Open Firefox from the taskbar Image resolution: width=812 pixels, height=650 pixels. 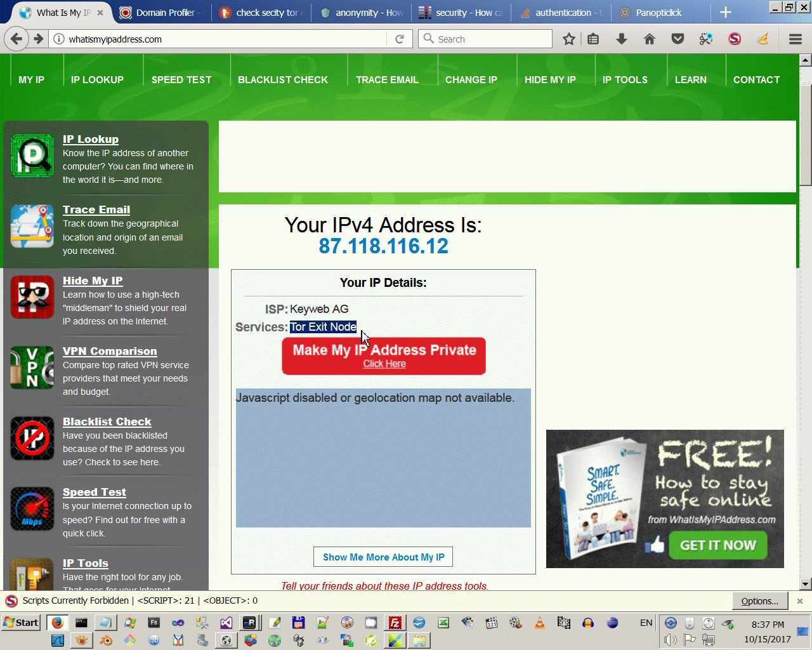[57, 623]
